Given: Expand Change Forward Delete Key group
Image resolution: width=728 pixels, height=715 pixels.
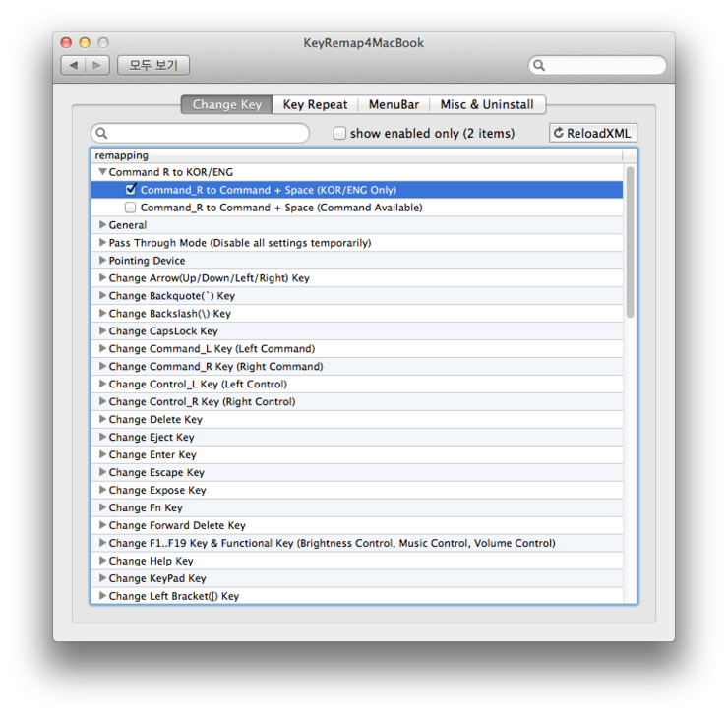Looking at the screenshot, I should point(102,524).
